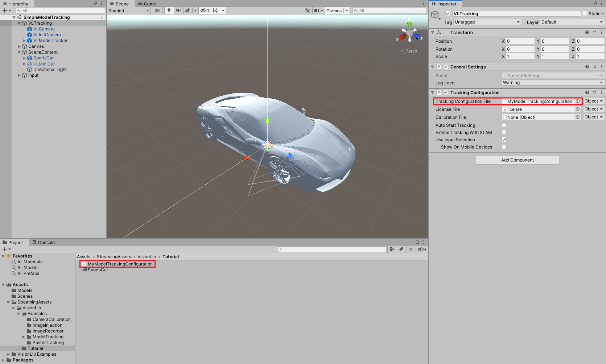Open the Console tab
The width and height of the screenshot is (606, 364).
point(44,242)
